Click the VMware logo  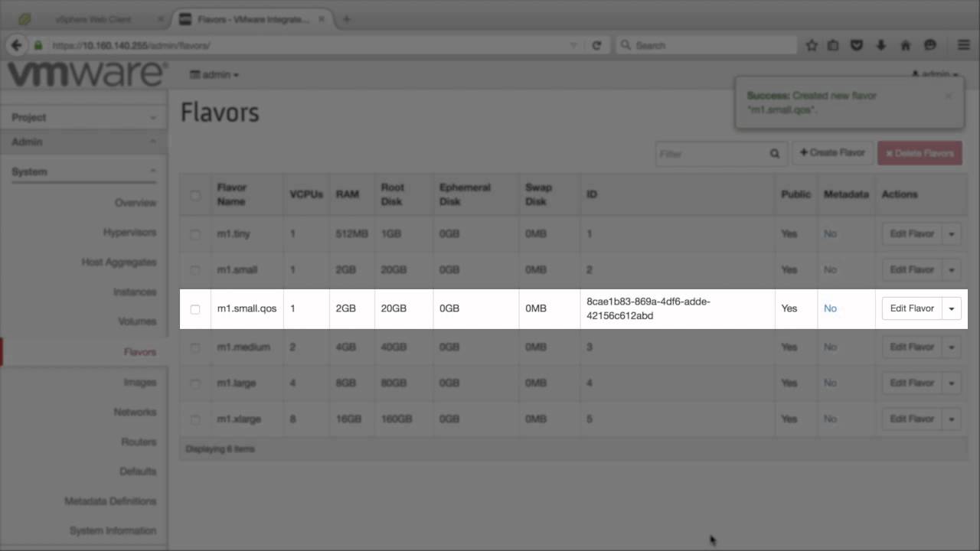tap(87, 74)
